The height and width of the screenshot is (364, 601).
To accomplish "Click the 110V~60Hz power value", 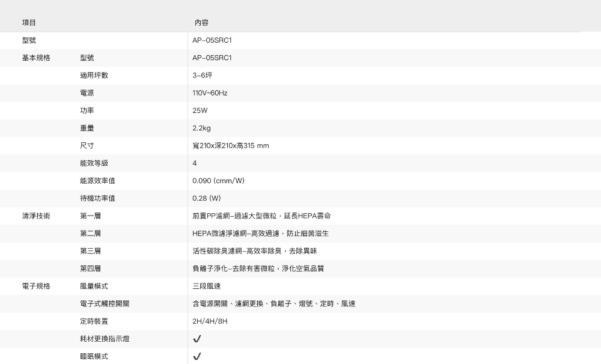I will pyautogui.click(x=210, y=93).
